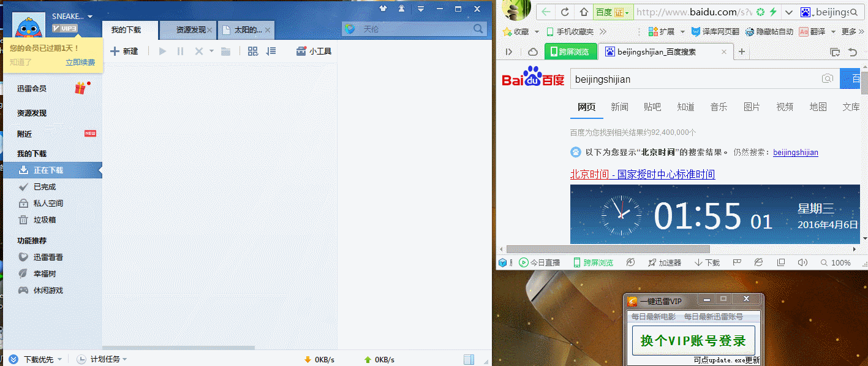Open 资源发现 in the sidebar

tap(32, 113)
